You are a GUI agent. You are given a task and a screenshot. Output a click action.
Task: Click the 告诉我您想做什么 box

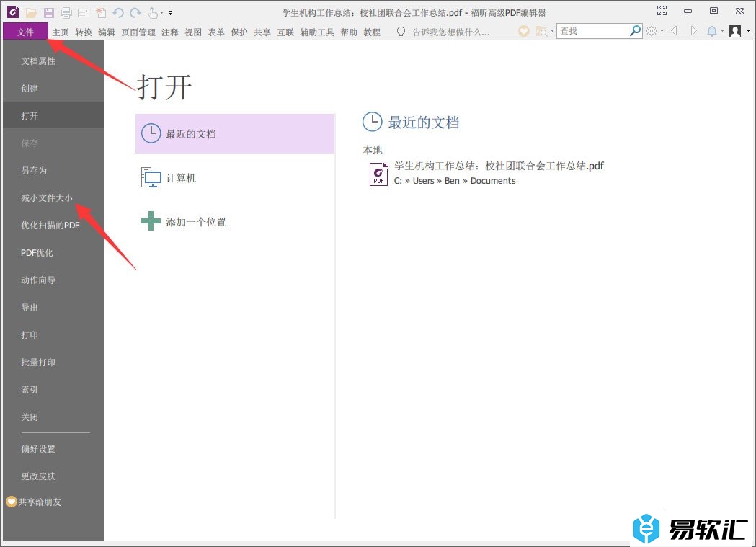coord(451,32)
